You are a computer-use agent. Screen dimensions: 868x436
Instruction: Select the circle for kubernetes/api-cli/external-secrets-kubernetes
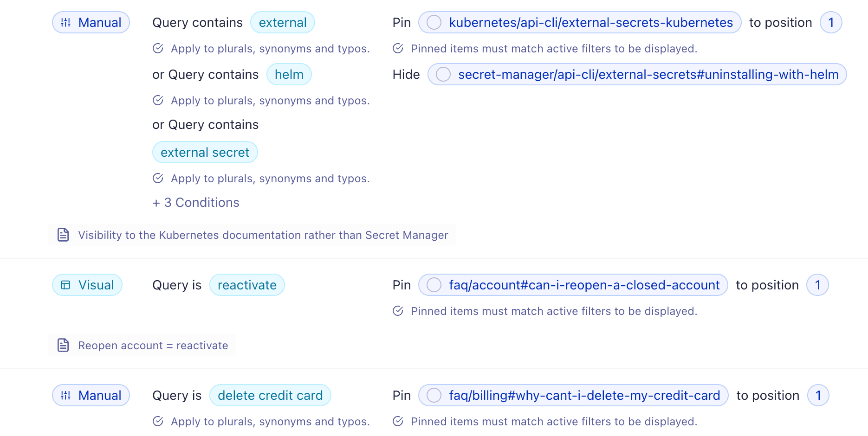(x=434, y=23)
